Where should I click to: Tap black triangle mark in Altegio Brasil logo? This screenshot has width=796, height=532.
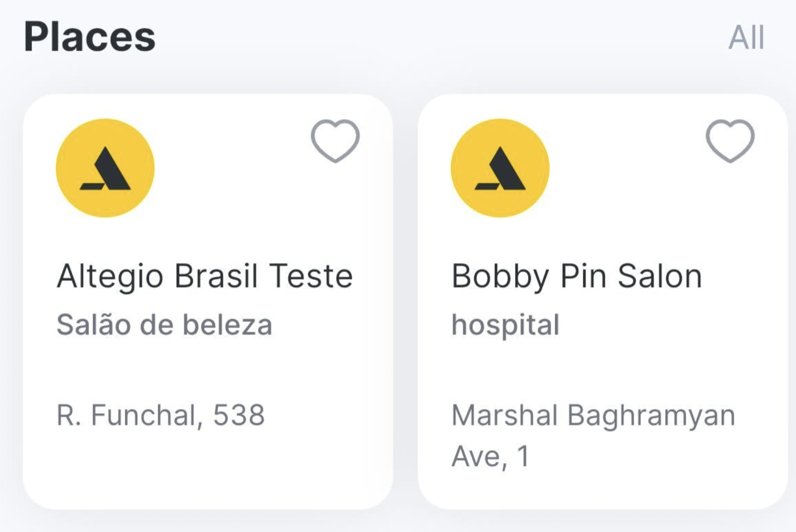105,168
